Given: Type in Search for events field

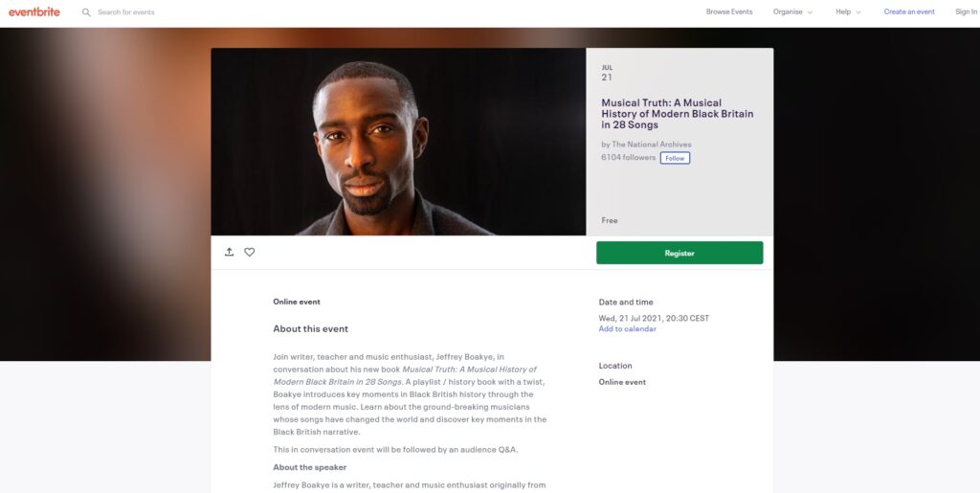Looking at the screenshot, I should point(172,12).
